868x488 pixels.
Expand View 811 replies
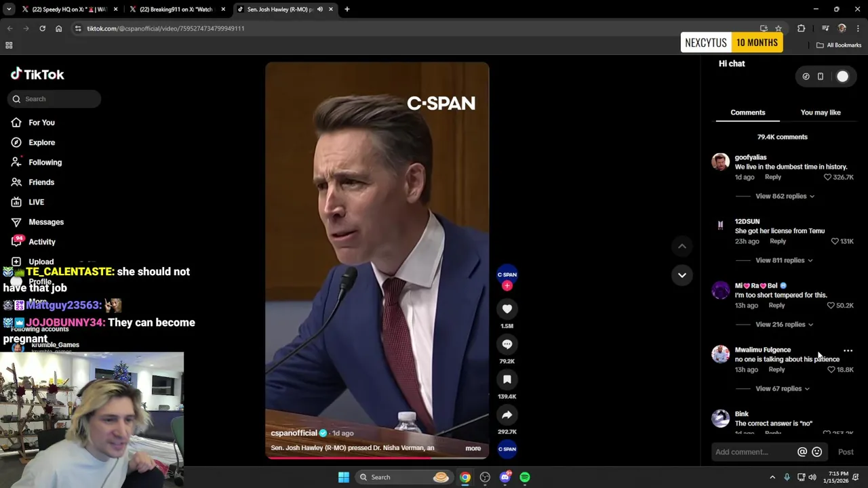click(784, 260)
